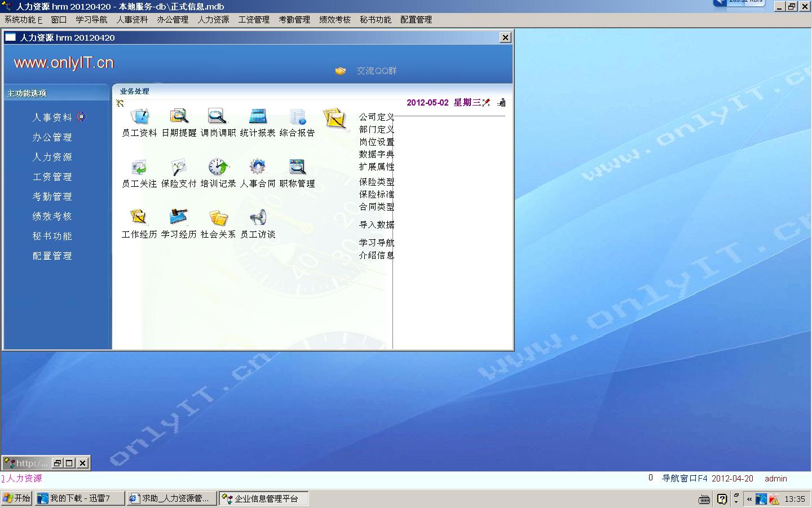The image size is (812, 508).
Task: Switch to 我的下载 - 迅雷7 taskbar window
Action: 80,498
